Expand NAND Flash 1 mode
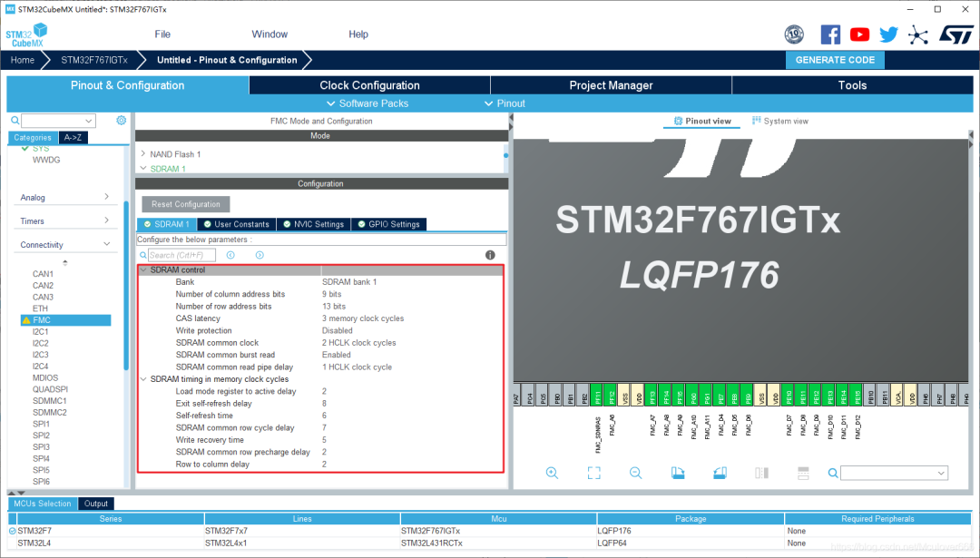This screenshot has height=558, width=980. tap(143, 153)
